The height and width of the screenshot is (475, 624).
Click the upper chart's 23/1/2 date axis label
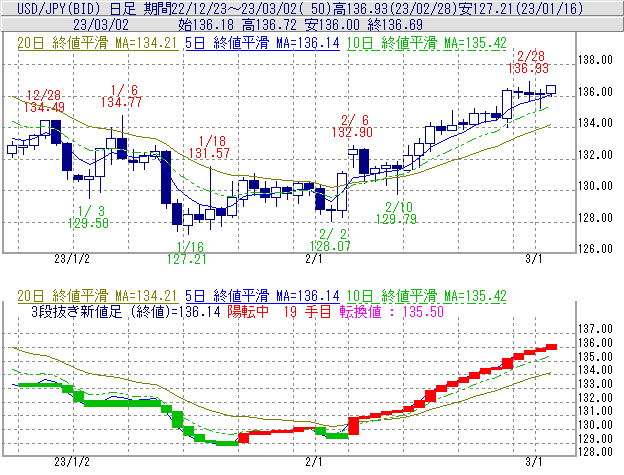pos(72,259)
